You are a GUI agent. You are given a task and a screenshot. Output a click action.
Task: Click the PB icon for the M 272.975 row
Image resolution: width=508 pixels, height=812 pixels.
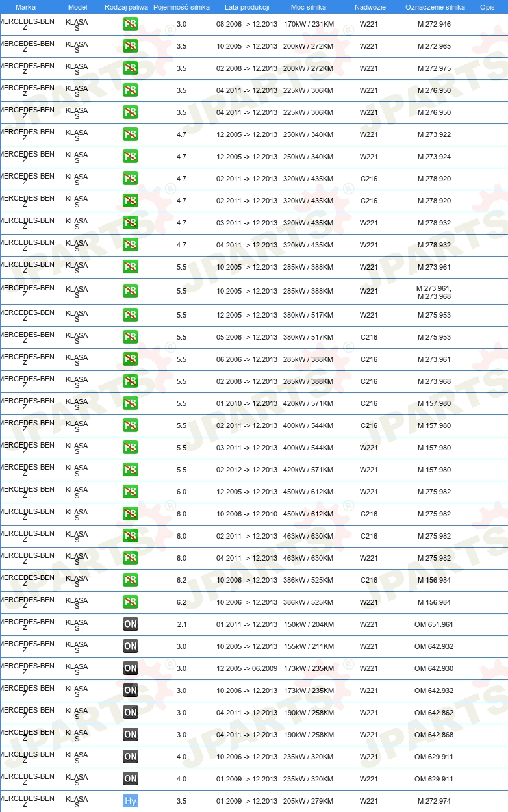[130, 69]
